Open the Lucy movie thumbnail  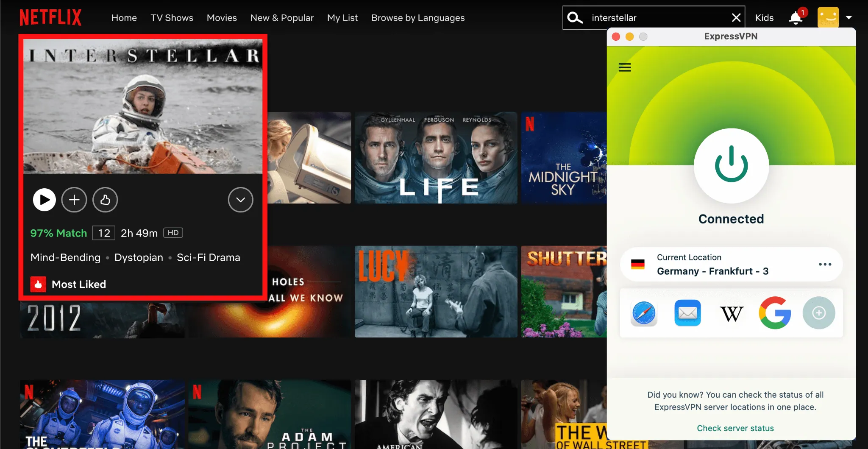pyautogui.click(x=436, y=292)
